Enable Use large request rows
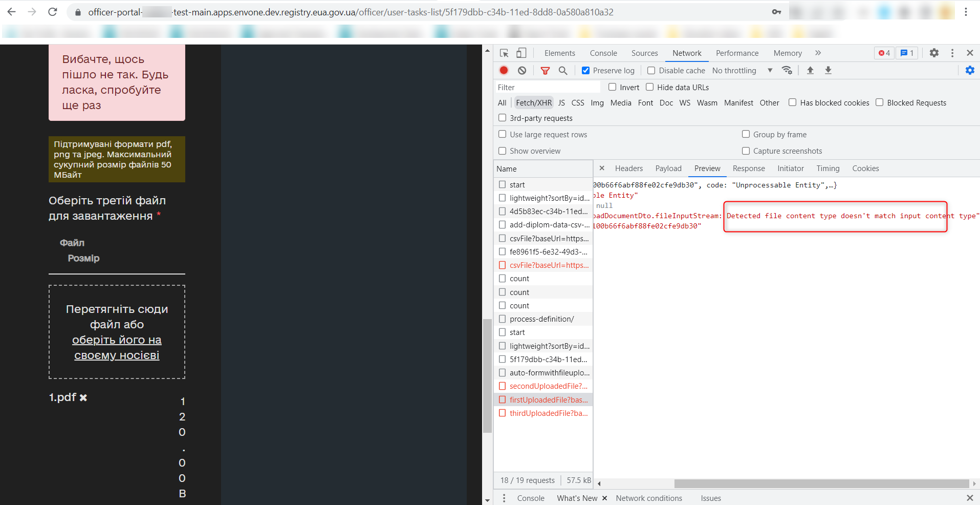Viewport: 980px width, 505px height. coord(502,134)
